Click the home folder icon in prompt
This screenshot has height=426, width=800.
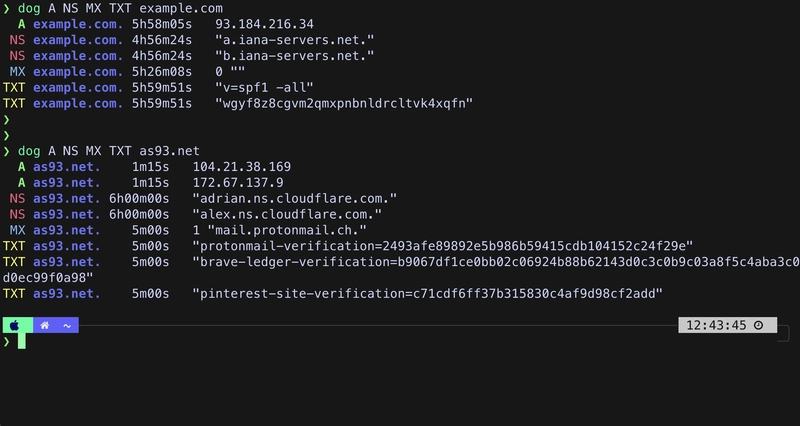43,325
